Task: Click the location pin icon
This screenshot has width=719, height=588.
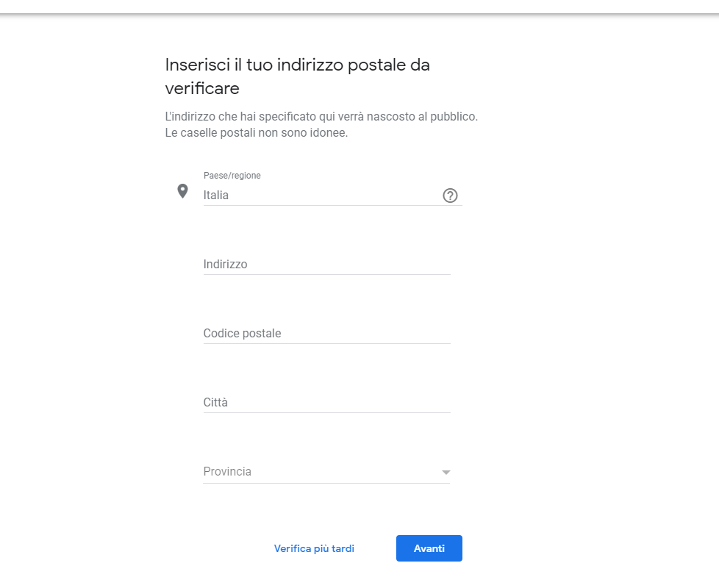Action: point(183,191)
